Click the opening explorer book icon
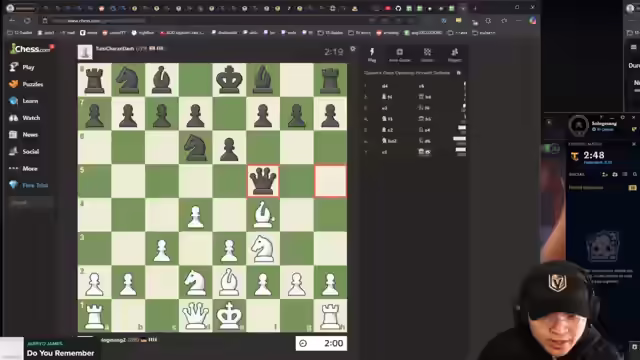Image resolution: width=640 pixels, height=360 pixels. 459,73
